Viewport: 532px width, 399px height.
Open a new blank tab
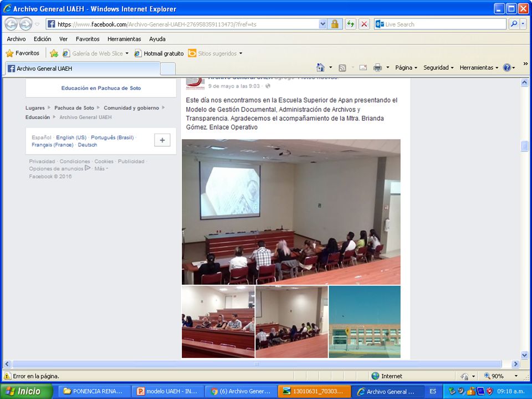tap(167, 69)
